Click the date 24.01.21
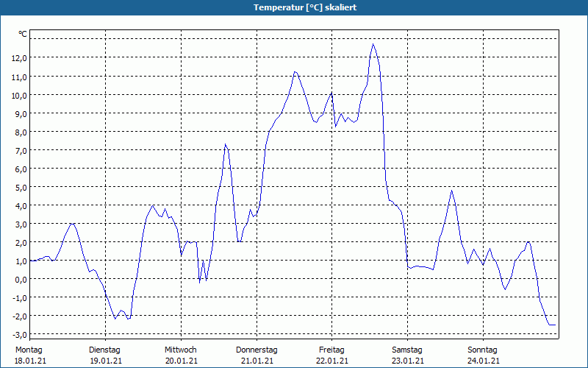Image resolution: width=588 pixels, height=368 pixels. [x=484, y=361]
